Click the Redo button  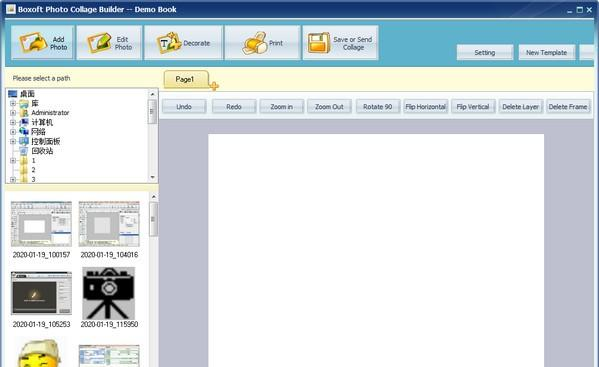tap(234, 107)
